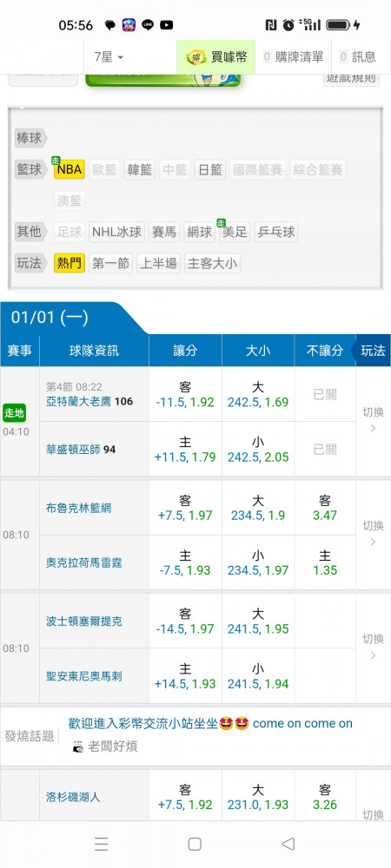Choose 乒乓球 under other sports
This screenshot has width=391, height=868.
275,232
